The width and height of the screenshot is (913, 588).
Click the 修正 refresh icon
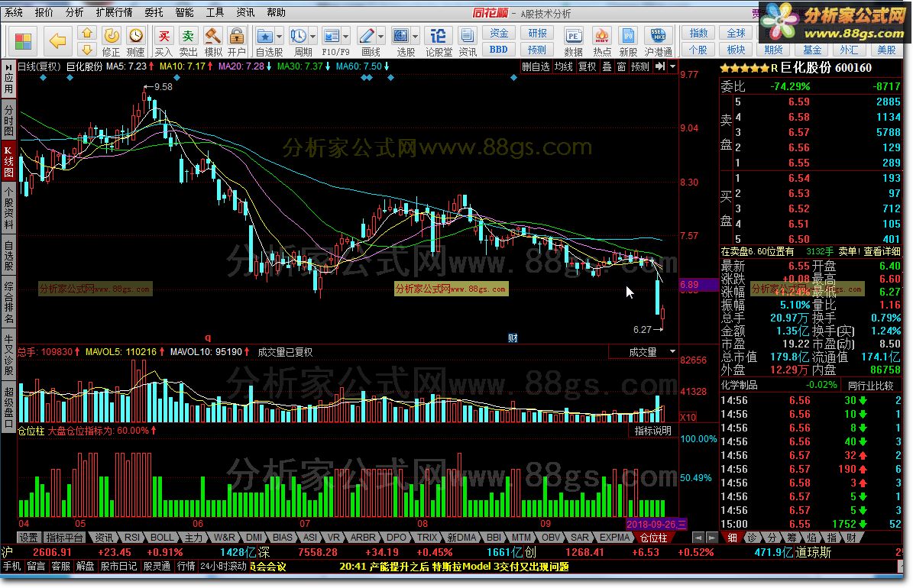click(x=111, y=36)
